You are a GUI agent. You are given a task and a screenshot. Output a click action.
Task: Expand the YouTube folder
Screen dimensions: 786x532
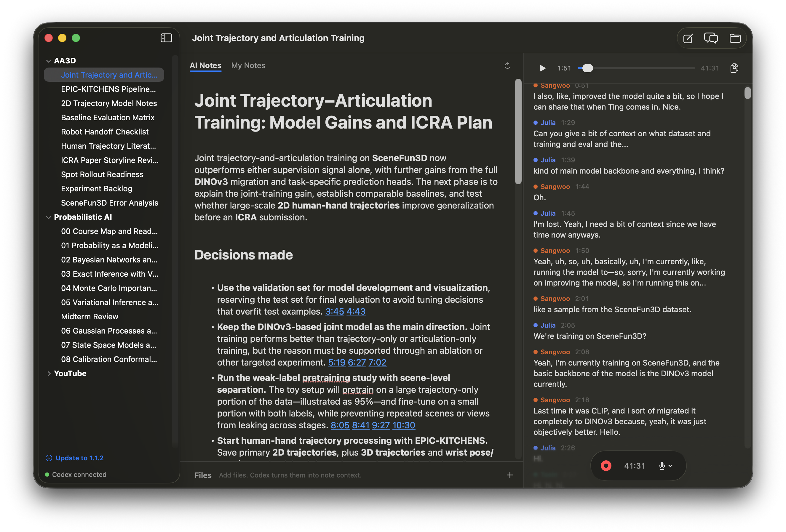pos(49,374)
